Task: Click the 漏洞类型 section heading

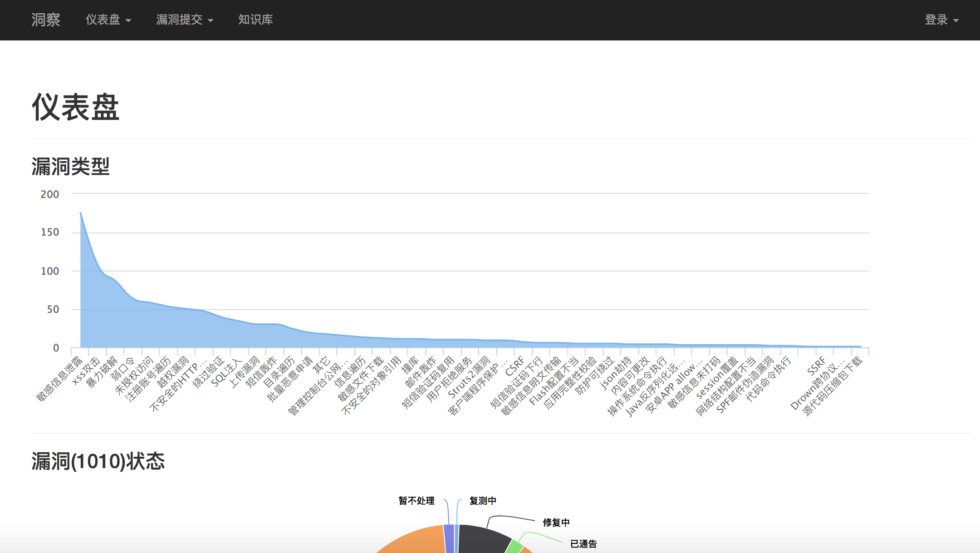Action: [x=71, y=167]
